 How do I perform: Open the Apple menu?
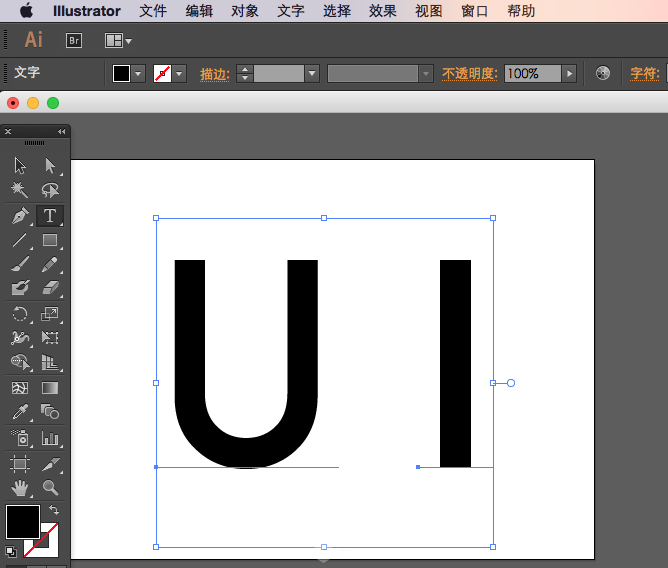(x=26, y=11)
